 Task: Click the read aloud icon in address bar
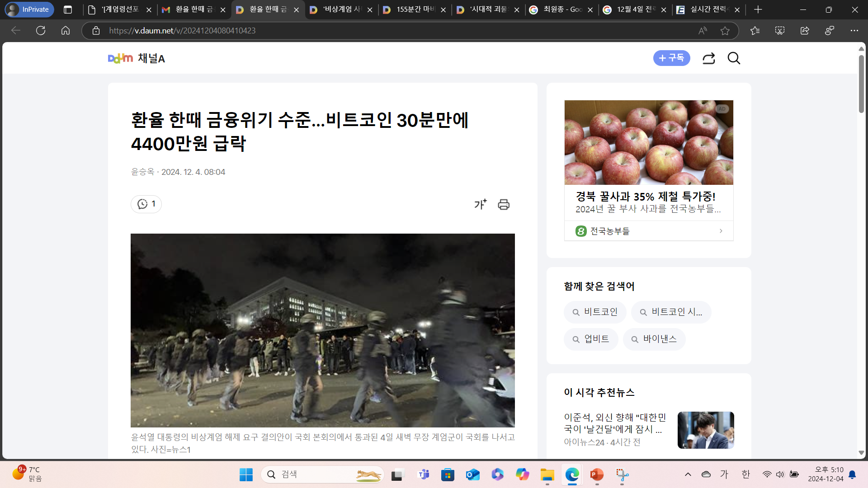click(x=702, y=30)
